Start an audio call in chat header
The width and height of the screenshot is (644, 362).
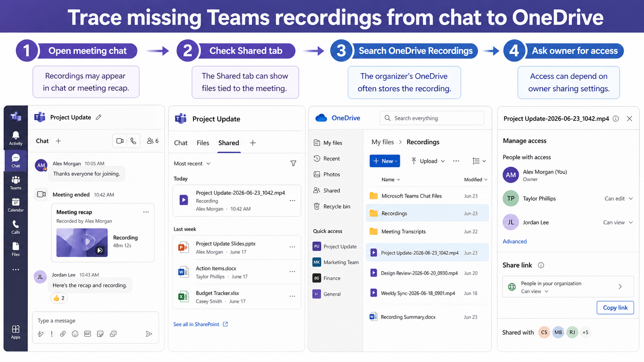tap(133, 141)
